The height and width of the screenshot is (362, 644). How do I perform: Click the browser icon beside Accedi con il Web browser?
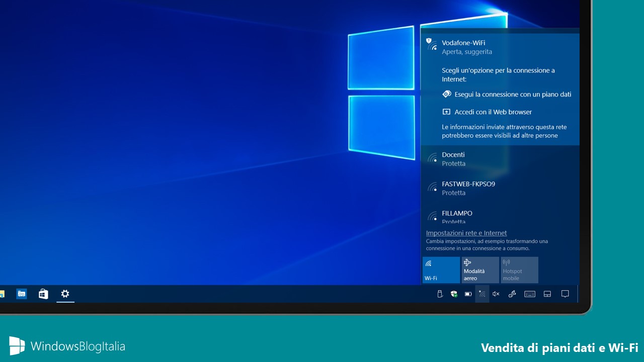(x=446, y=112)
